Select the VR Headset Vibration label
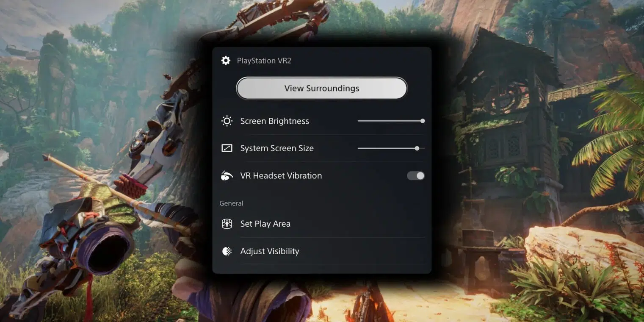Screen dimensions: 644x322 [281, 175]
